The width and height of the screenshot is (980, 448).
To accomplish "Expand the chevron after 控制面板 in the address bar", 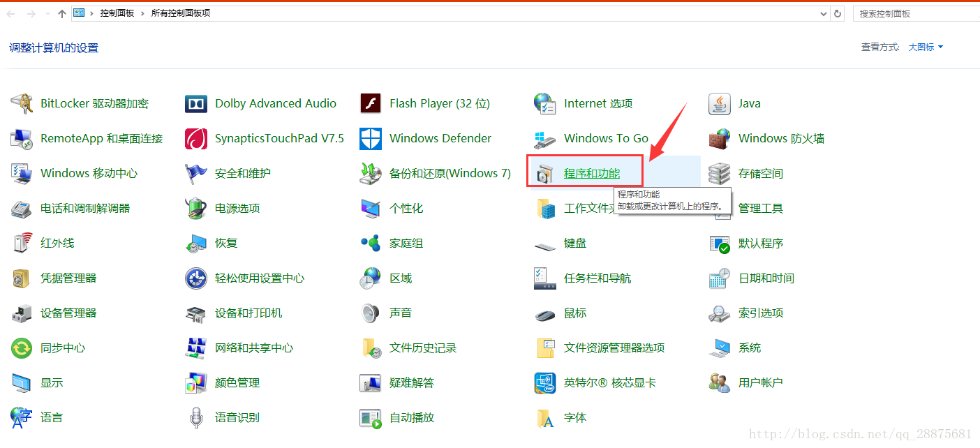I will [x=143, y=13].
